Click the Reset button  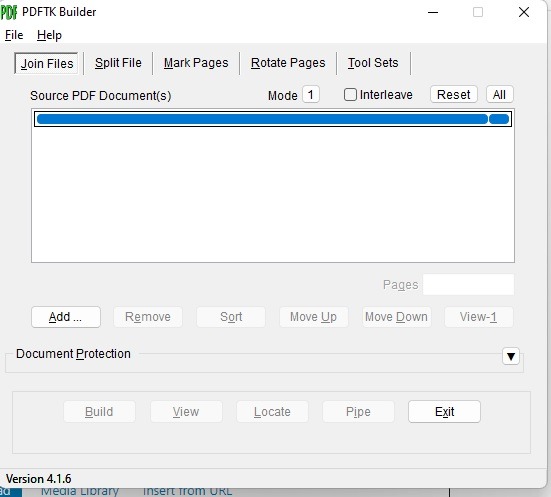pos(453,95)
